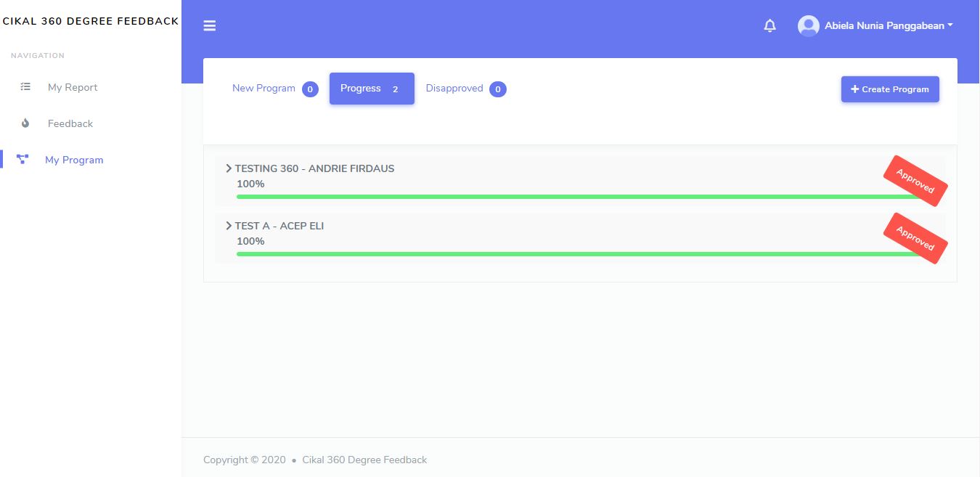Switch to the New Program tab
The width and height of the screenshot is (980, 477).
tap(264, 89)
